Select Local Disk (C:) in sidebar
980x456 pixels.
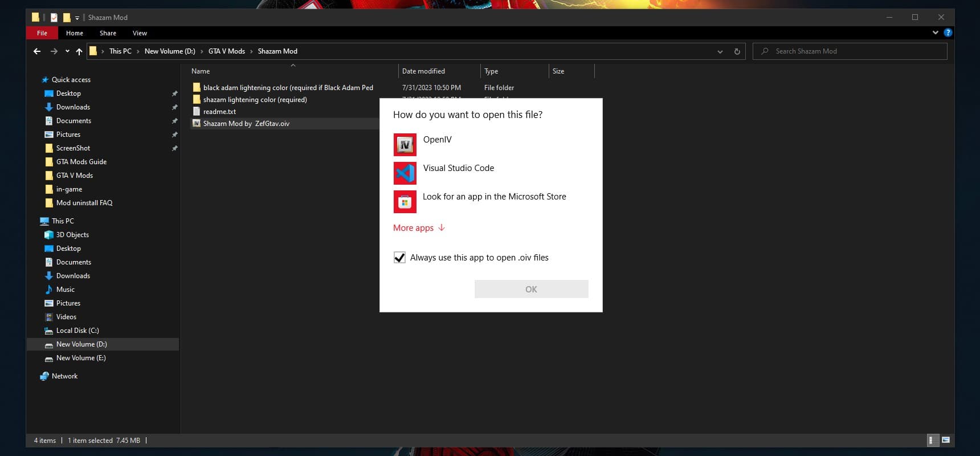(x=77, y=331)
